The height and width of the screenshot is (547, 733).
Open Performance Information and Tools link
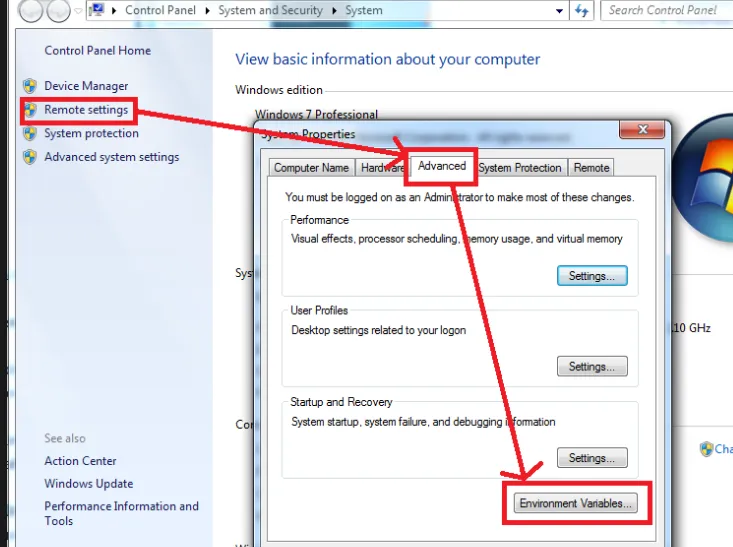click(122, 513)
